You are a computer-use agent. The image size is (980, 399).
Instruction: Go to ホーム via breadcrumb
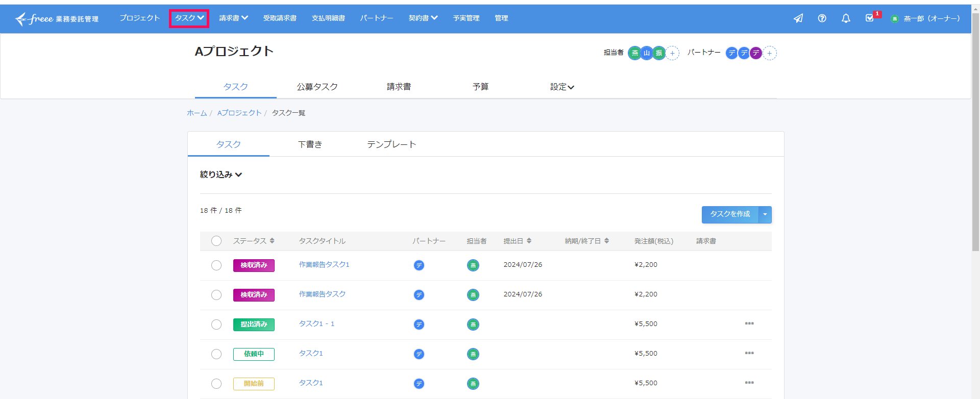197,113
